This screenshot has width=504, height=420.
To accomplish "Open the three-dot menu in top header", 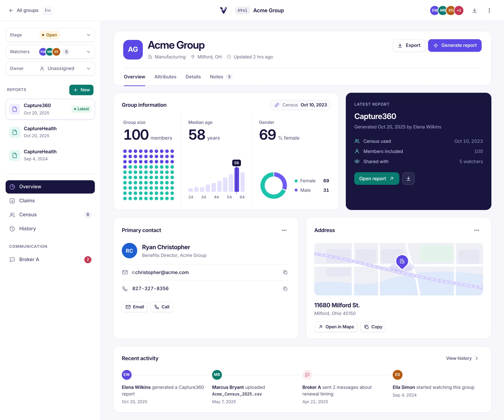I will pyautogui.click(x=489, y=10).
